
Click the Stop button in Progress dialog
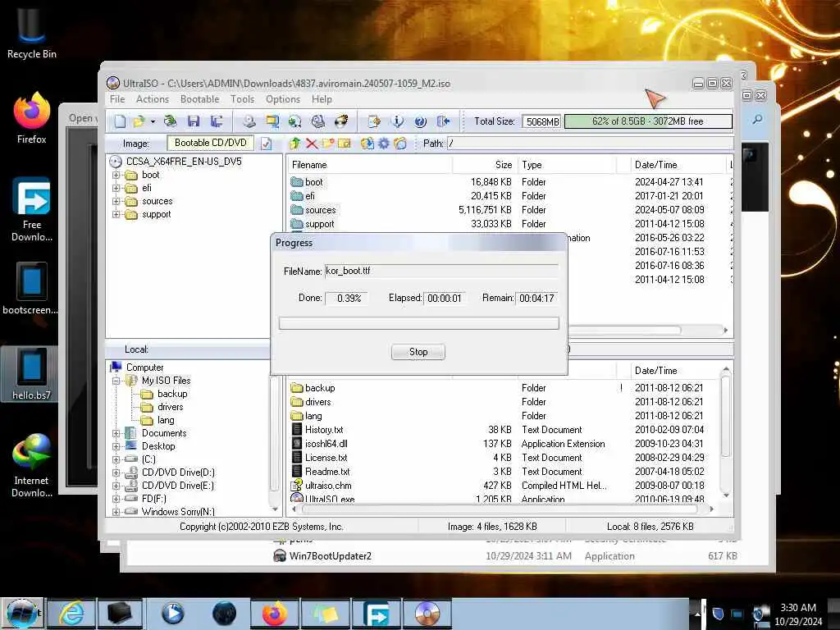(418, 352)
